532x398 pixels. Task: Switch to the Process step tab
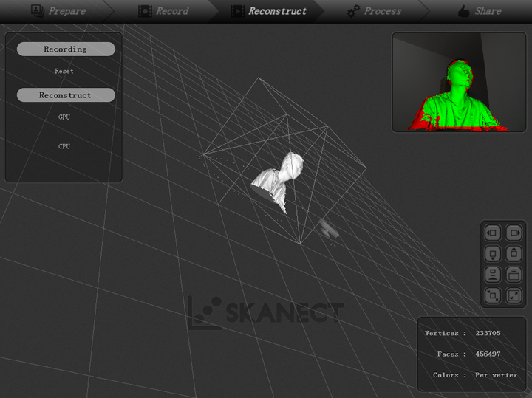[374, 11]
